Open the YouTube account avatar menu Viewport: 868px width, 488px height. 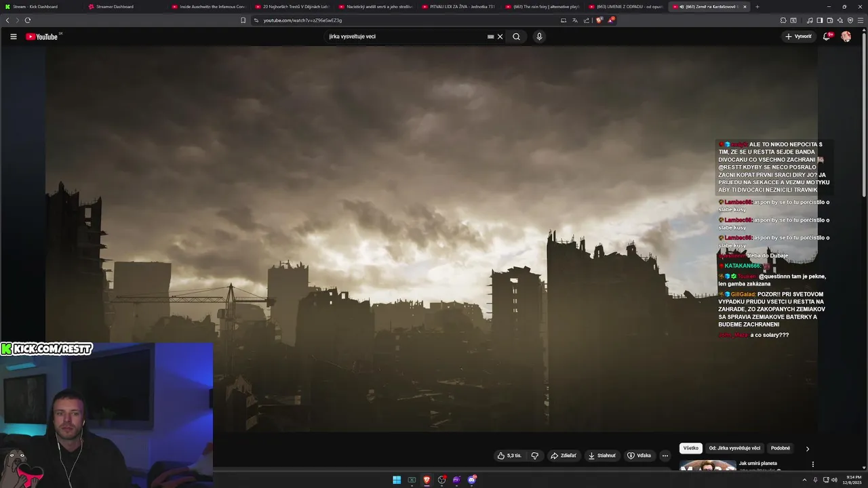click(x=846, y=37)
